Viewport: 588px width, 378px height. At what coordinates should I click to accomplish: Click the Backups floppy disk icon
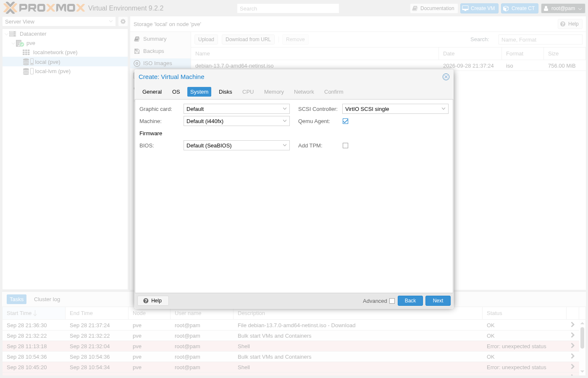point(137,51)
